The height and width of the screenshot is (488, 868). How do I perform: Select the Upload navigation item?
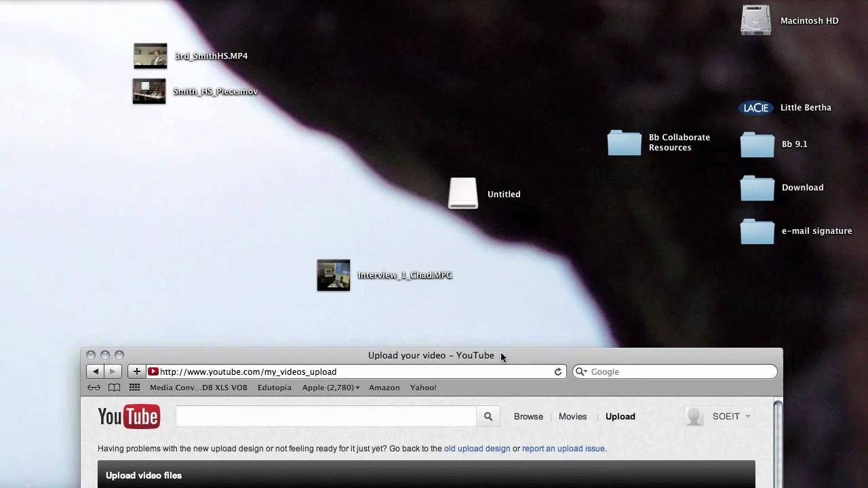[620, 416]
